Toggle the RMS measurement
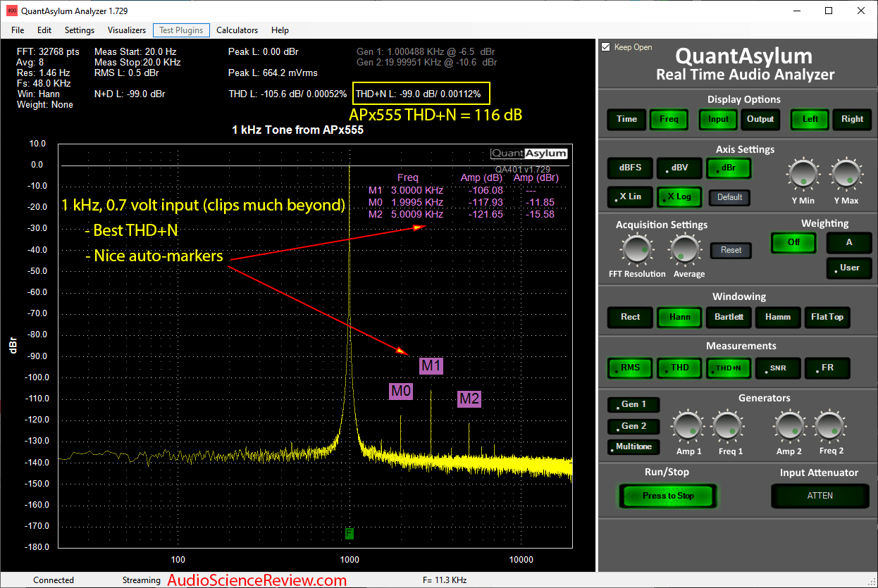This screenshot has width=878, height=588. tap(630, 368)
